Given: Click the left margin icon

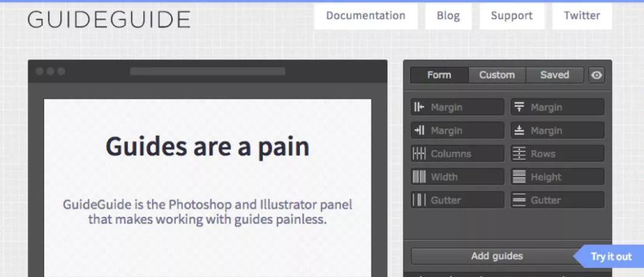Looking at the screenshot, I should click(419, 107).
